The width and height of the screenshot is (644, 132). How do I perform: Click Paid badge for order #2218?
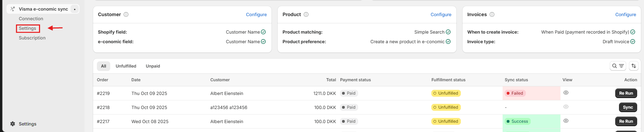pyautogui.click(x=349, y=107)
